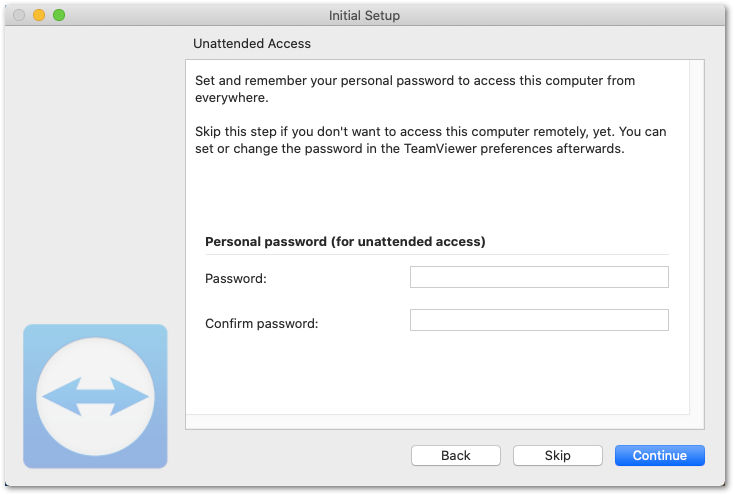The image size is (734, 495).
Task: Click the yellow minimize window button
Action: (x=39, y=15)
